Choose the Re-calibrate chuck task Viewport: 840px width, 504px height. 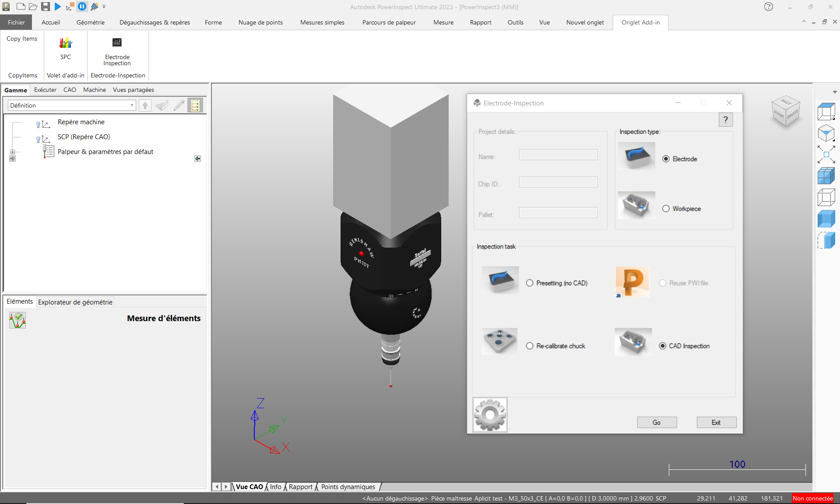pos(530,346)
